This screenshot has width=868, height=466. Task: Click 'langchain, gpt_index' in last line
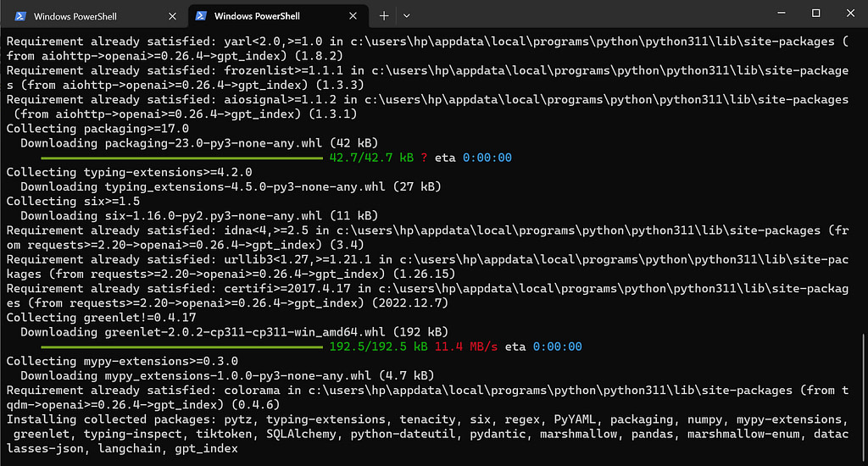(x=168, y=448)
